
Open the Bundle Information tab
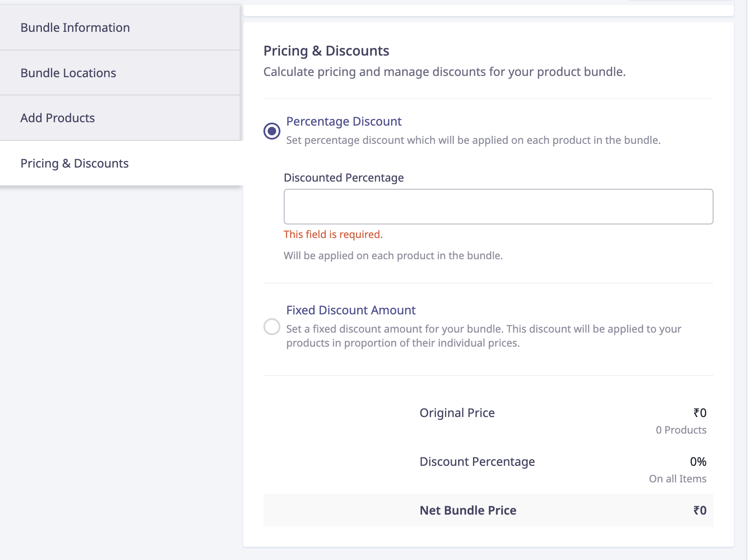(x=75, y=28)
